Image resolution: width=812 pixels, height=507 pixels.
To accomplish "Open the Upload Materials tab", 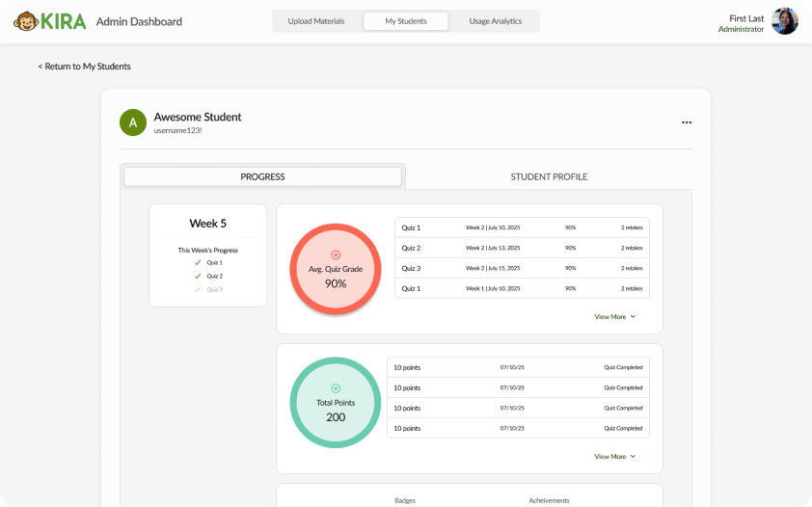I will point(316,21).
